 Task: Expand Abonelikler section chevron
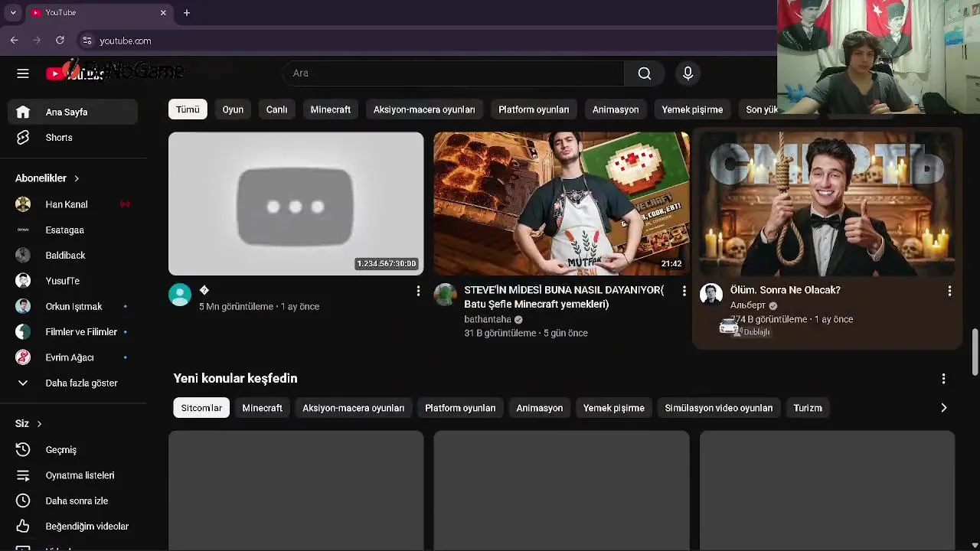(77, 178)
